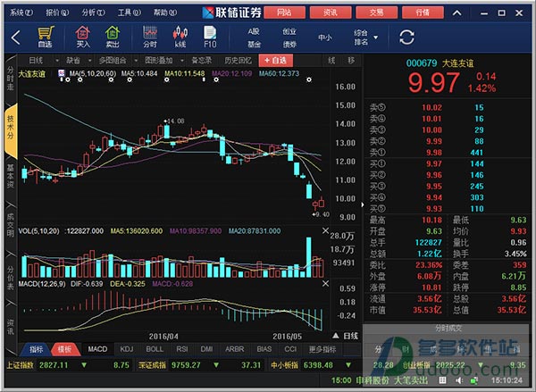Screen dimensions: 536x392
Task: Open the F10 document icon
Action: pyautogui.click(x=210, y=37)
